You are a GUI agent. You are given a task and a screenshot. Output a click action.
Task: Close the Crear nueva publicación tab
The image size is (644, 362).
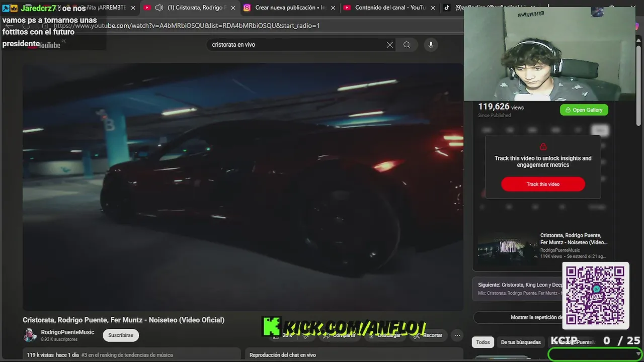pos(333,8)
